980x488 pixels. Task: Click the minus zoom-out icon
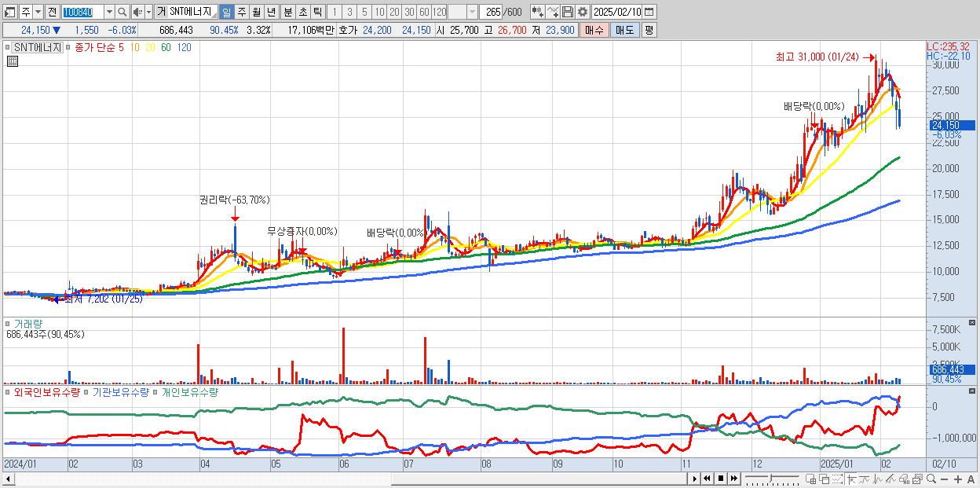(944, 479)
